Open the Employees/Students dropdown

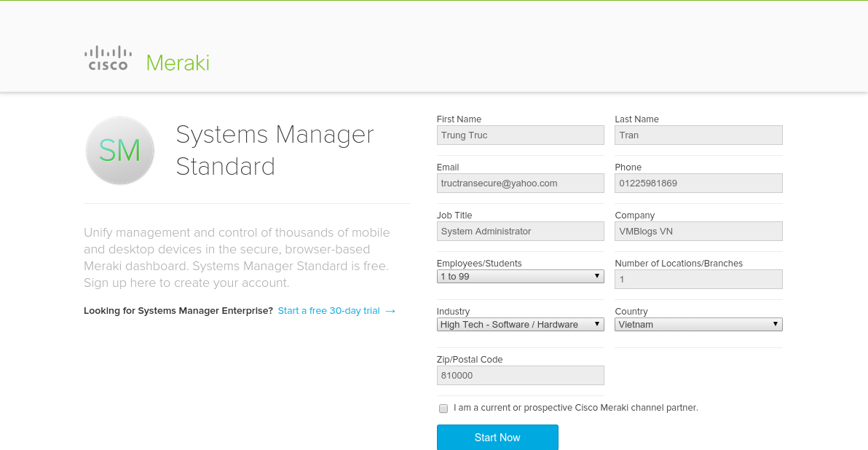(520, 277)
